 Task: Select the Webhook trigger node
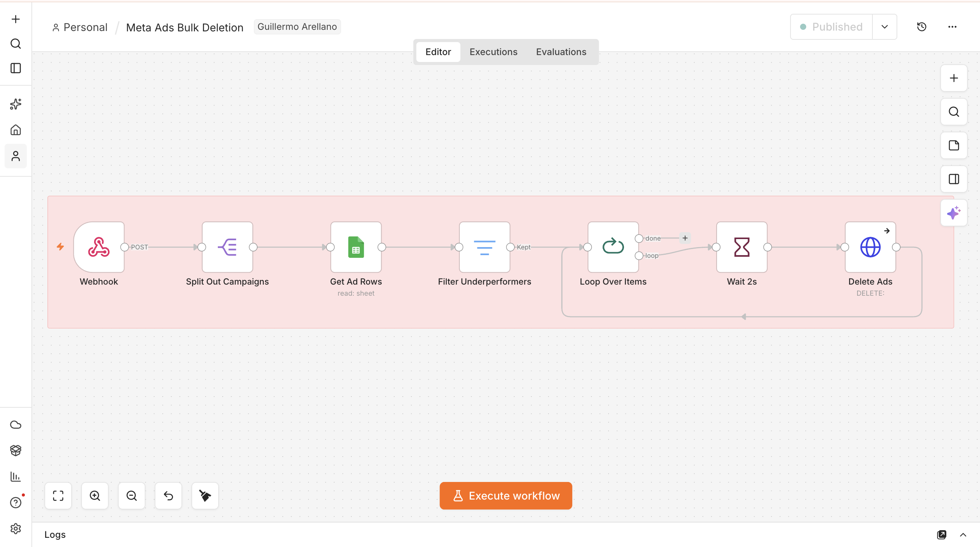point(99,247)
